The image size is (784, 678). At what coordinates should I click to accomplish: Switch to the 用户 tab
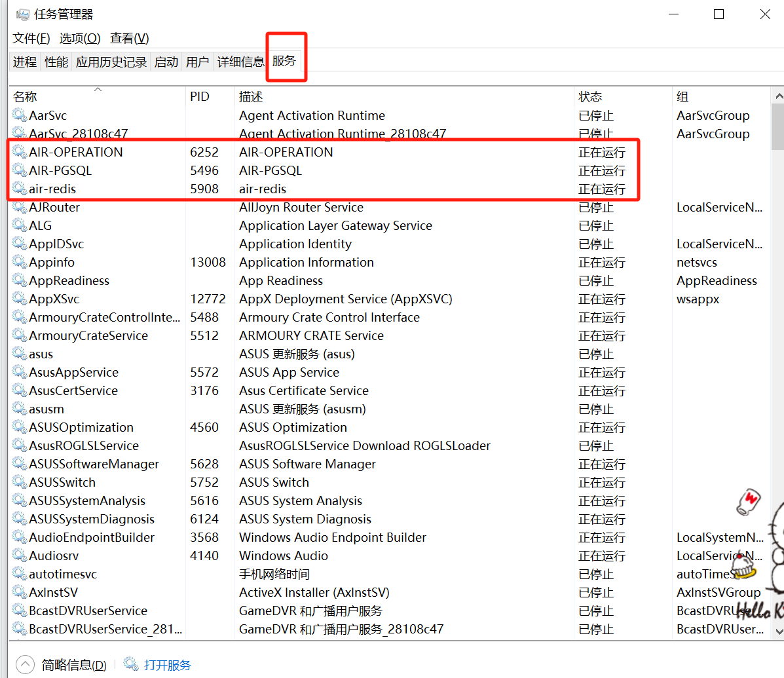(x=198, y=62)
